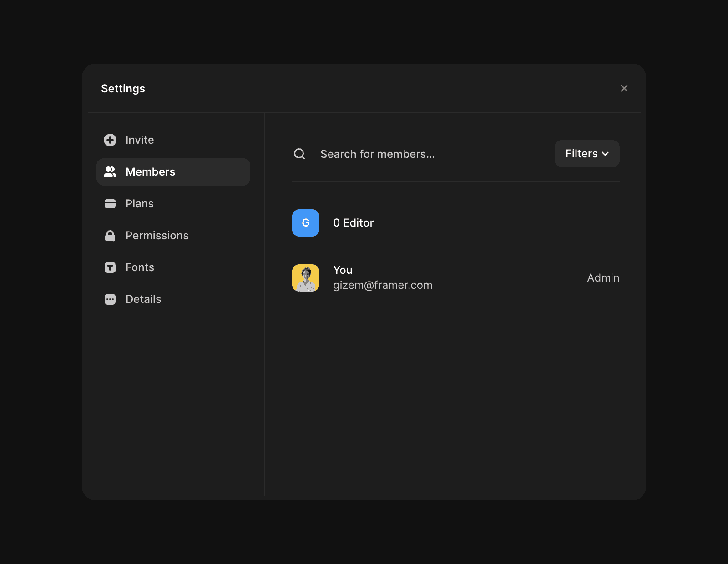Click the padlock icon for Permissions

coord(110,235)
